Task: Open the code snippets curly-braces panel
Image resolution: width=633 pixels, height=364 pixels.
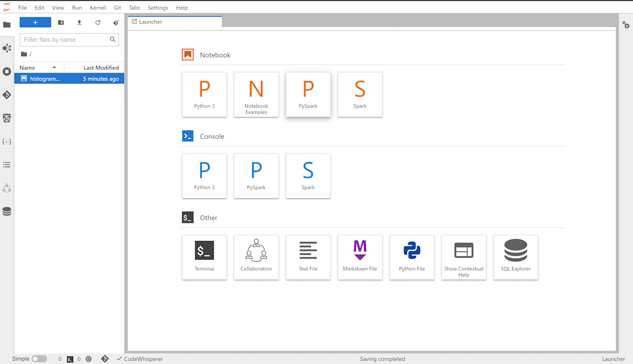Action: pyautogui.click(x=7, y=141)
